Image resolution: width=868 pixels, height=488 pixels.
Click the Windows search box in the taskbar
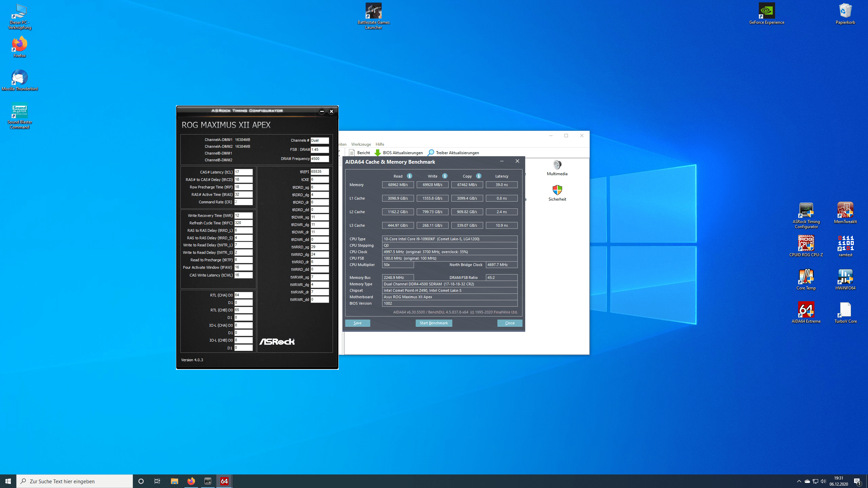[75, 481]
